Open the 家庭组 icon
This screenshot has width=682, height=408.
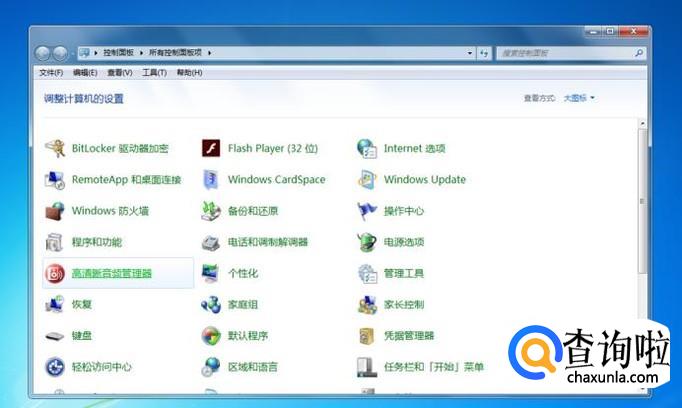point(211,304)
